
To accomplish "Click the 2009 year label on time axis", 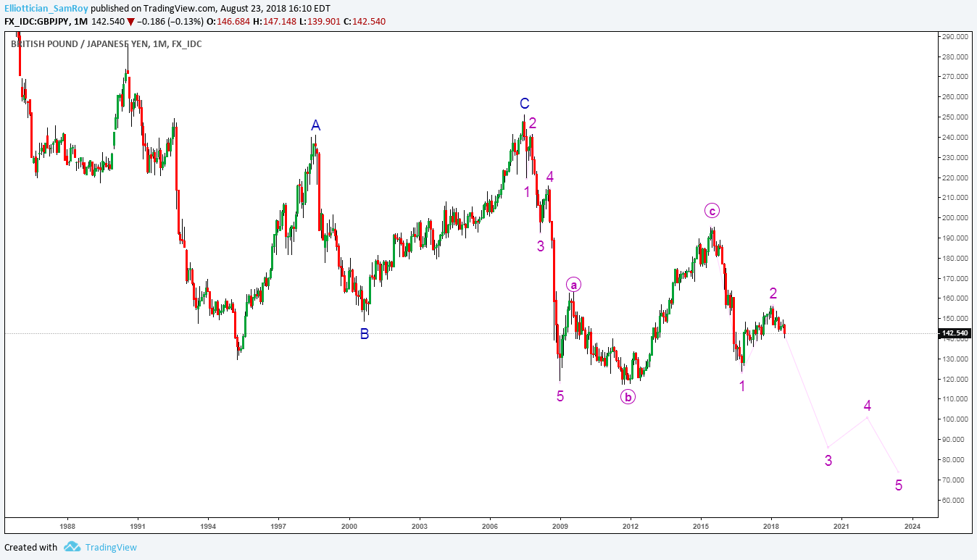I will pyautogui.click(x=560, y=526).
